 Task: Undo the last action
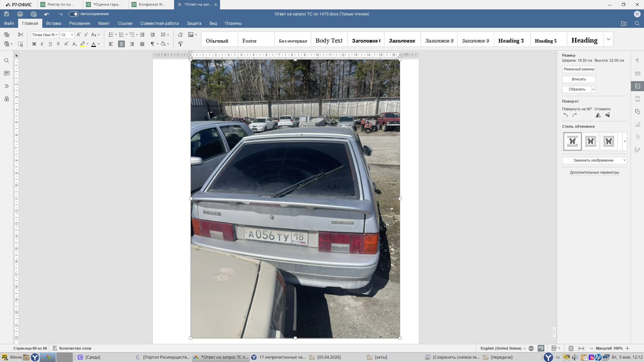47,14
